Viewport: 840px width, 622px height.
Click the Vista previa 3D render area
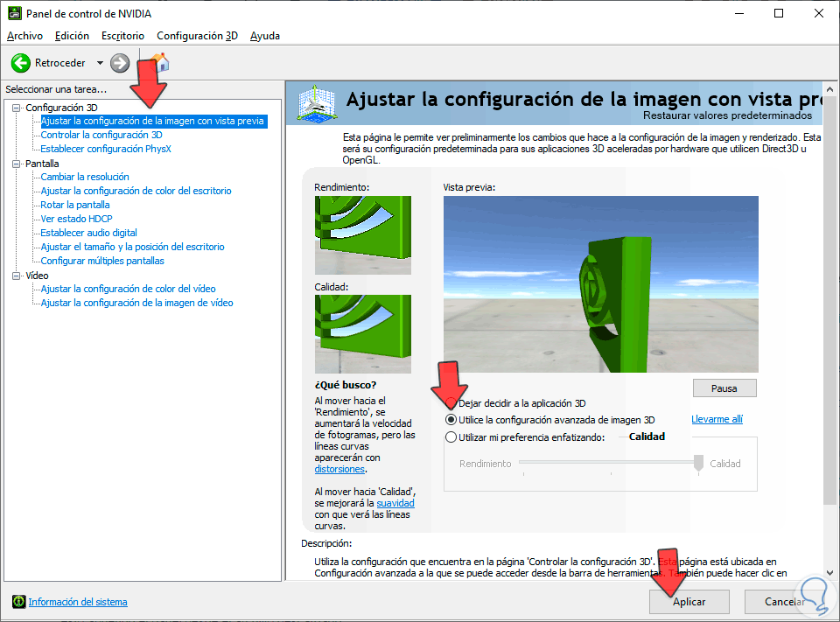pyautogui.click(x=600, y=284)
